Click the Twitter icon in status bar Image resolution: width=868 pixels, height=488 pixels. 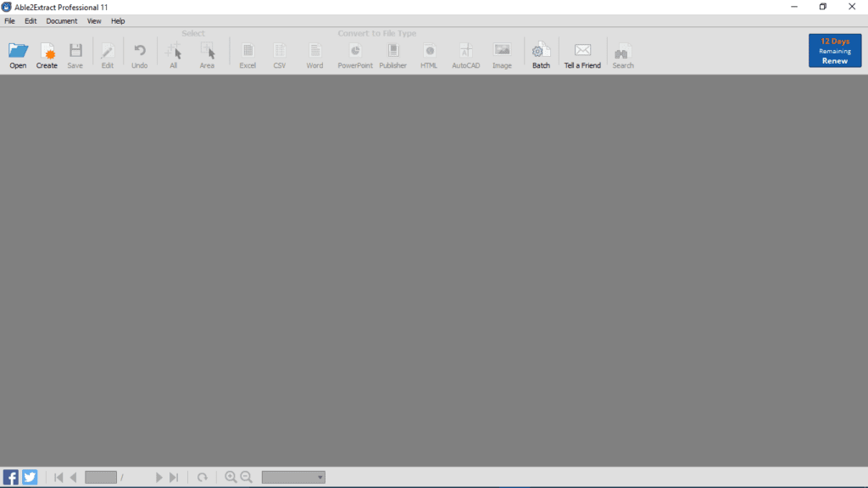30,477
